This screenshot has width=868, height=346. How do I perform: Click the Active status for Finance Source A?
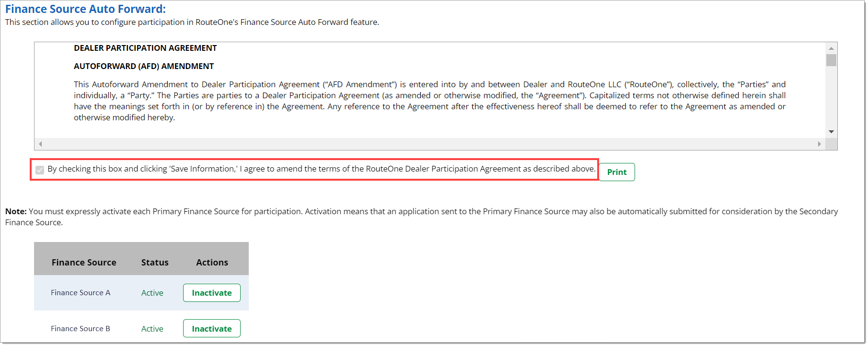tap(152, 293)
